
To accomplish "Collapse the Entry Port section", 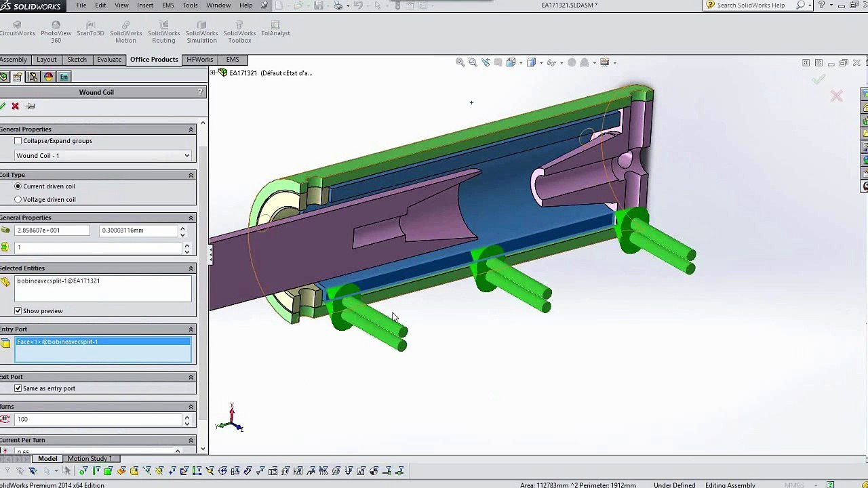I will click(191, 329).
